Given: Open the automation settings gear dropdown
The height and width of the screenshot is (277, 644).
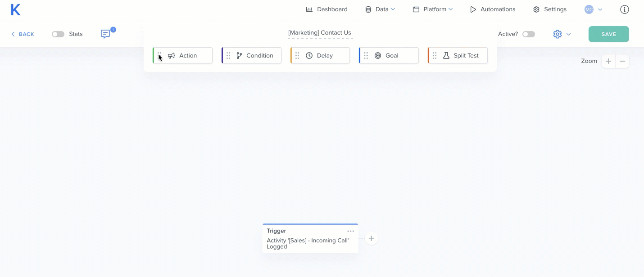Looking at the screenshot, I should [x=562, y=34].
